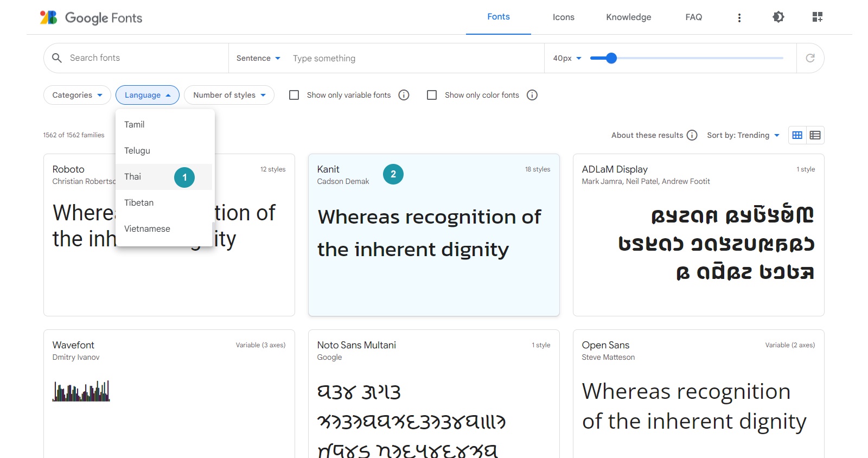Click the reset refresh icon
This screenshot has width=868, height=458.
[x=810, y=58]
